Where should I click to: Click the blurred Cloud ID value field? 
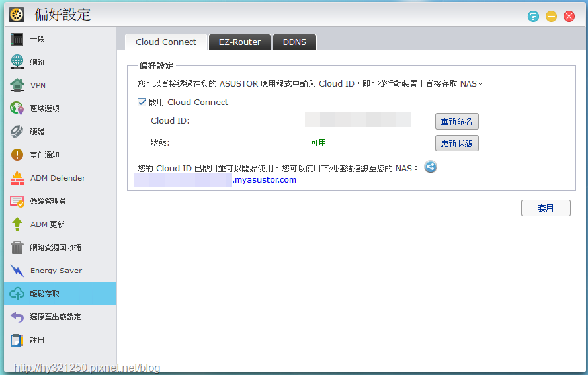[358, 120]
